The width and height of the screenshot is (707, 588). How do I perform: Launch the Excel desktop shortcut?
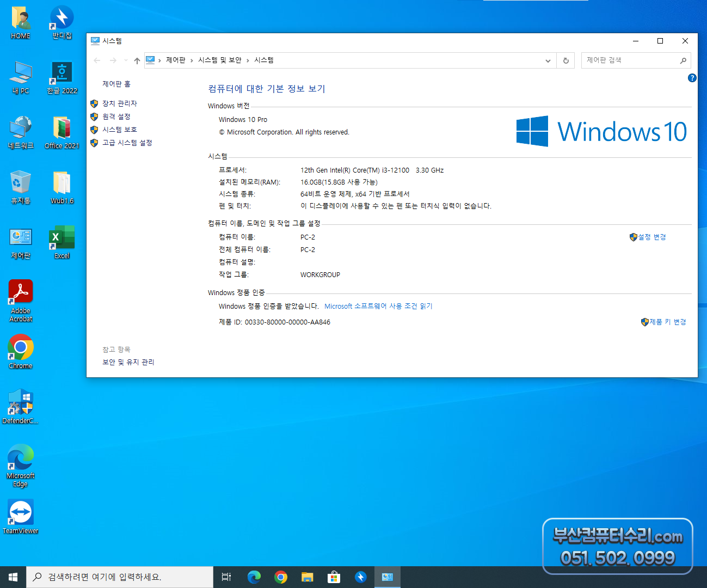pyautogui.click(x=62, y=243)
